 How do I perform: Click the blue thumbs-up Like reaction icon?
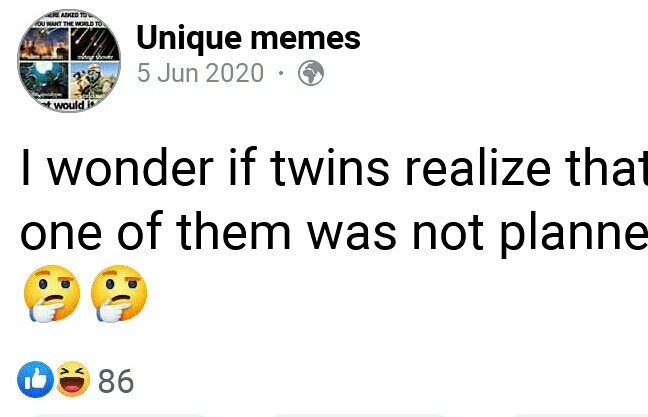point(35,380)
